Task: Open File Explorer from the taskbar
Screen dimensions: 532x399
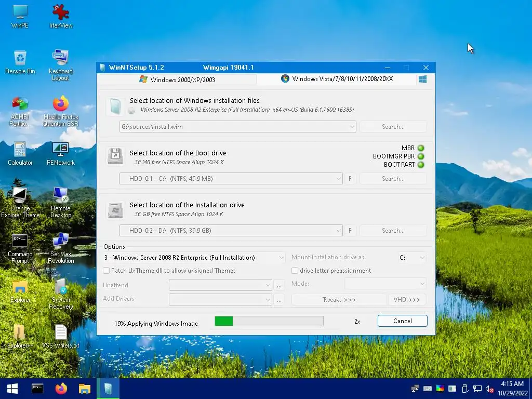Action: (x=85, y=389)
